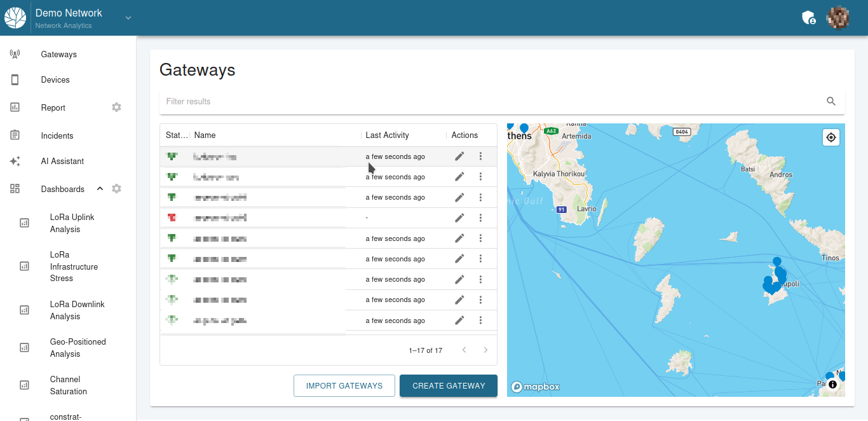Open more options for the first gateway row

click(x=481, y=156)
